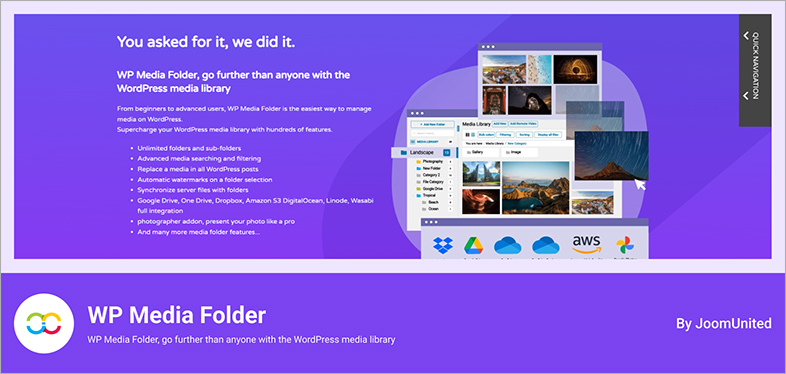Viewport: 786px width, 374px height.
Task: Open the Quick Navigation side tab
Action: [x=755, y=70]
